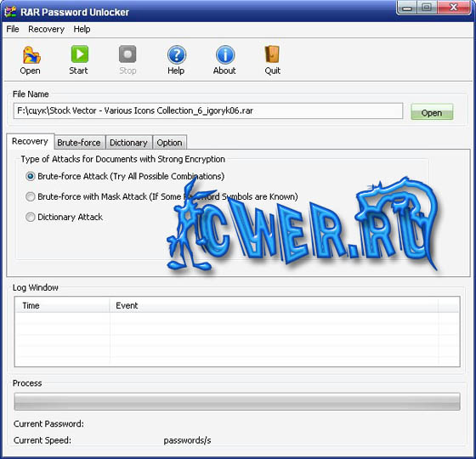Open the Recovery menu

pos(46,29)
